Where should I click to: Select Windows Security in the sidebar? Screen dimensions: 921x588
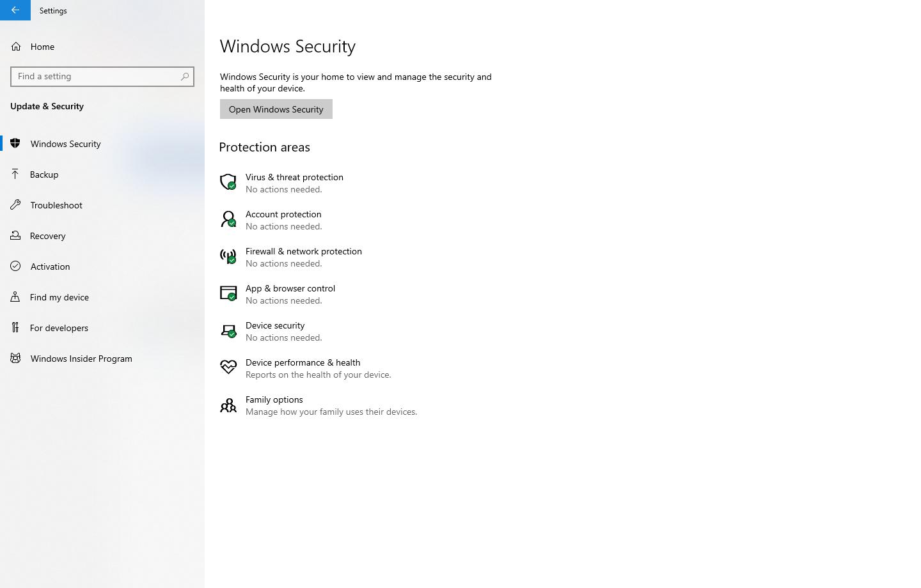pyautogui.click(x=102, y=143)
